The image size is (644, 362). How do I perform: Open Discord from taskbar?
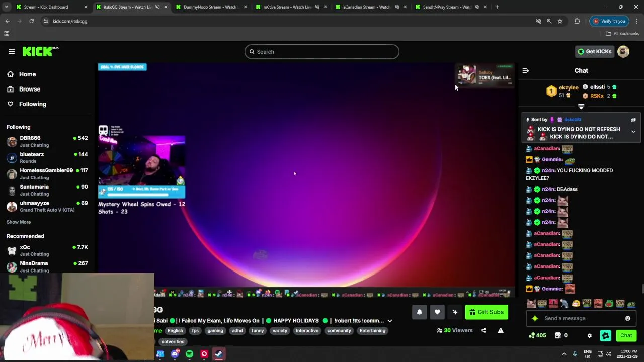175,354
